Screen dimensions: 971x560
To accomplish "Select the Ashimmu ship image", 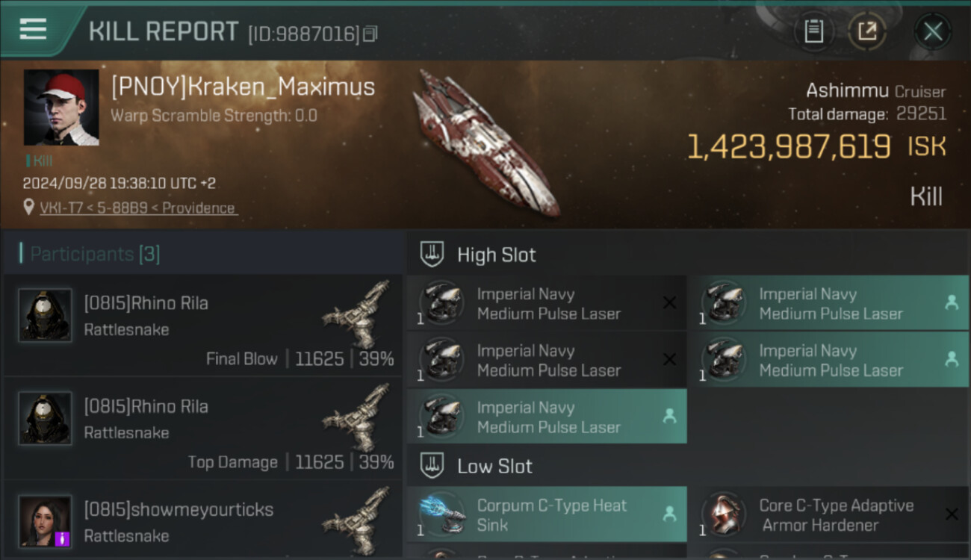I will click(488, 142).
